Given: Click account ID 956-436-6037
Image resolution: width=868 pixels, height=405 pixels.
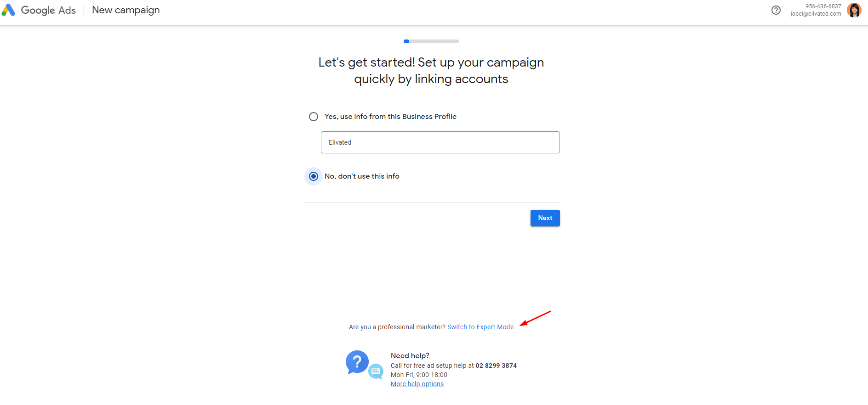Looking at the screenshot, I should [x=823, y=6].
